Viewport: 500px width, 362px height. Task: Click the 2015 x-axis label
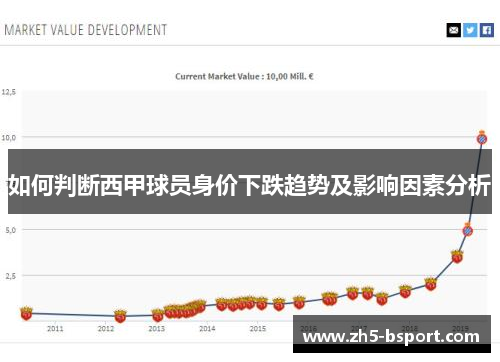click(258, 329)
